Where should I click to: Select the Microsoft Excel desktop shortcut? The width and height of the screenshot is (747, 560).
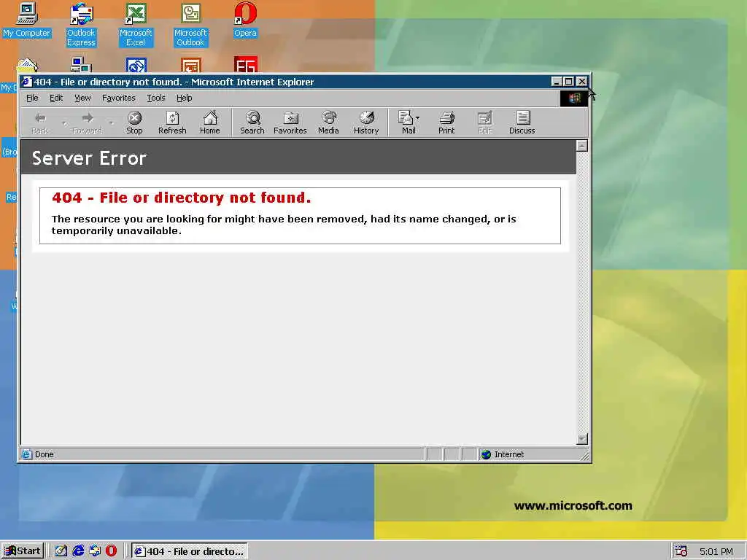point(136,25)
